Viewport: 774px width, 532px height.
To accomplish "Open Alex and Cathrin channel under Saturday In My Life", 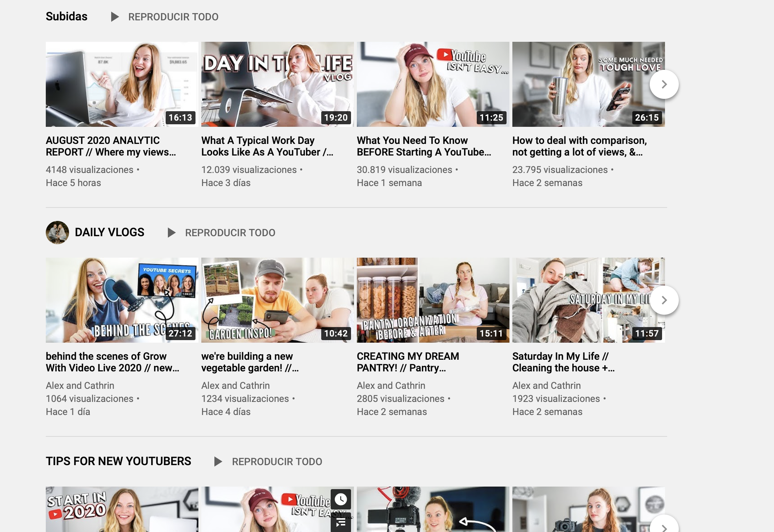I will [x=547, y=386].
